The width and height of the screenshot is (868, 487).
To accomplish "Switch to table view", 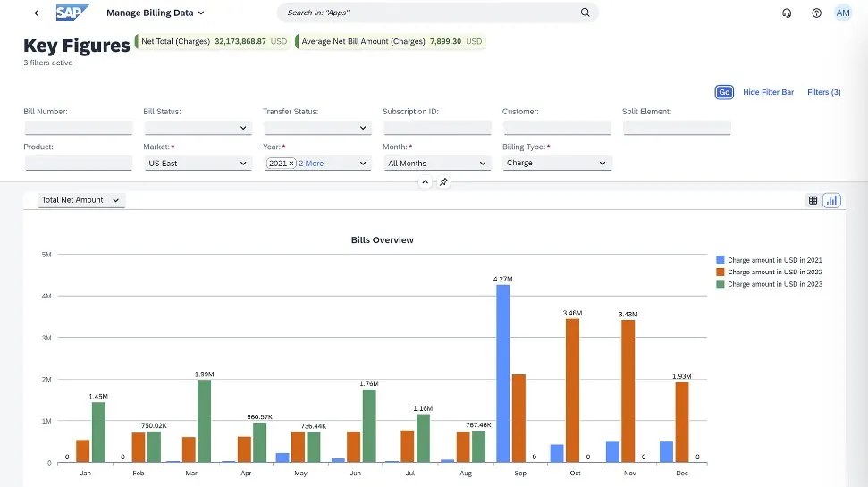I will point(813,200).
